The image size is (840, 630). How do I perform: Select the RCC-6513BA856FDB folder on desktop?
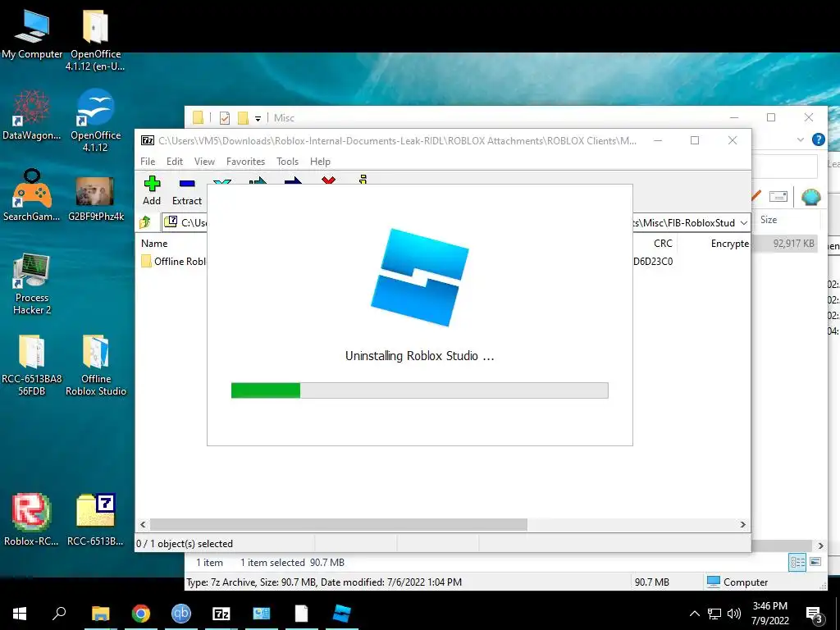pyautogui.click(x=32, y=365)
